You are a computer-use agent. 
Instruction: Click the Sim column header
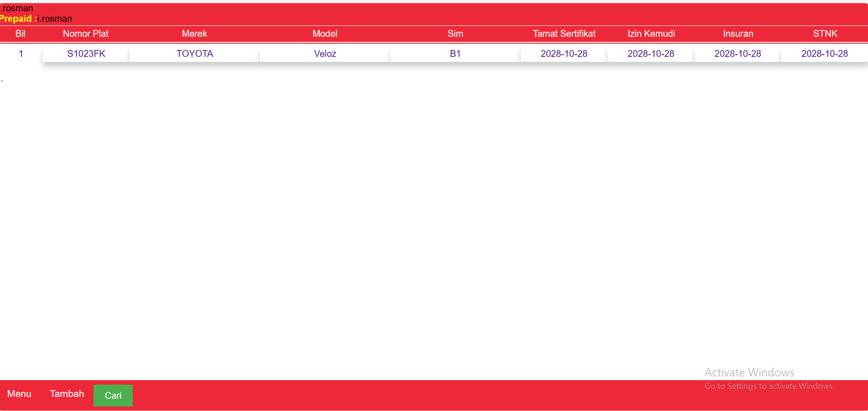[455, 34]
